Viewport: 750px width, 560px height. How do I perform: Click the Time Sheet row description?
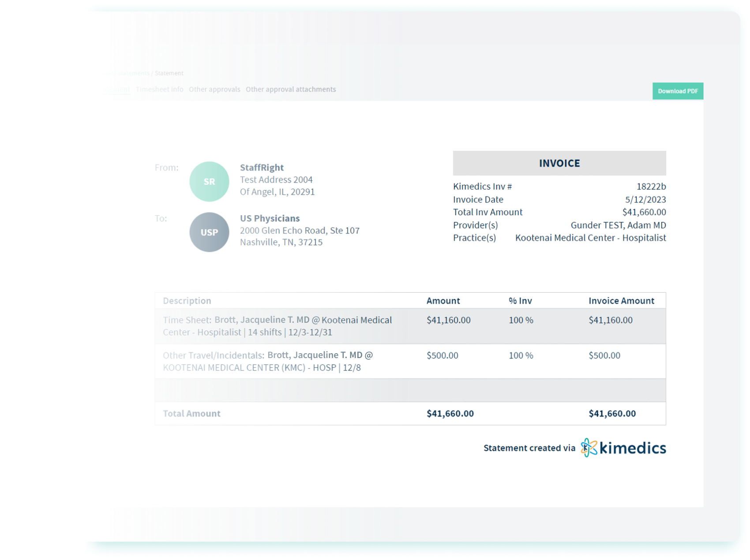(x=277, y=326)
